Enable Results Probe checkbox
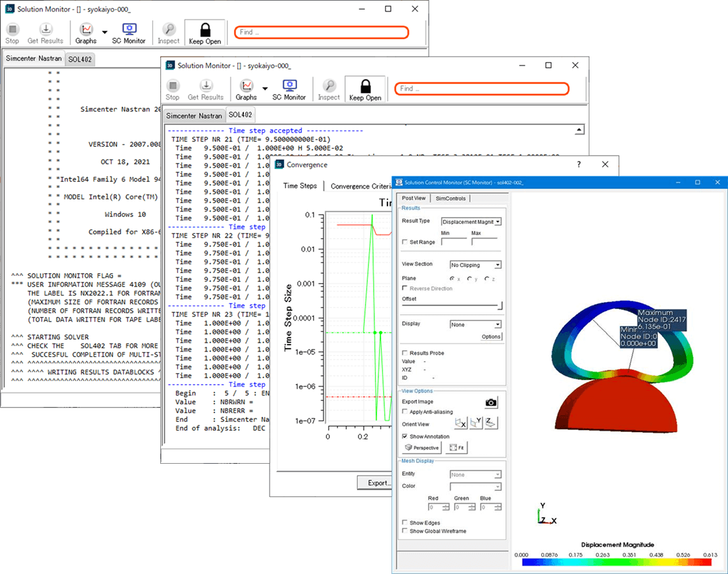Viewport: 728px width, 574px height. pyautogui.click(x=405, y=353)
